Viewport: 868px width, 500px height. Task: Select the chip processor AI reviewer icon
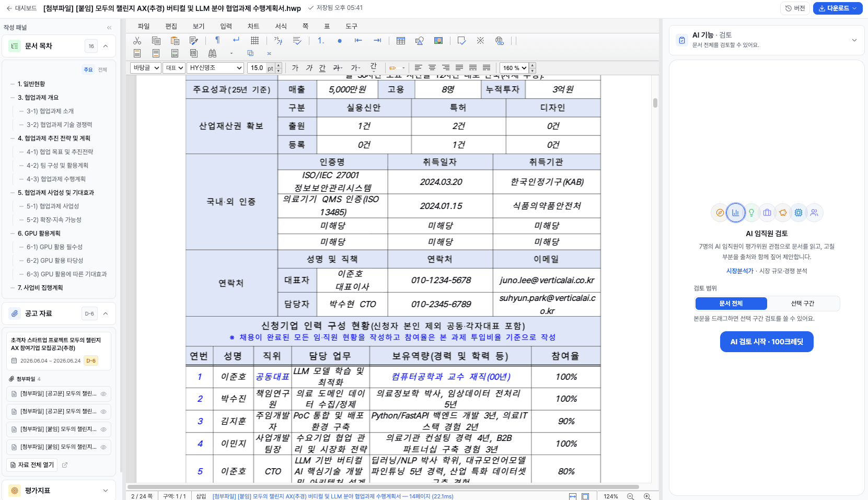798,213
